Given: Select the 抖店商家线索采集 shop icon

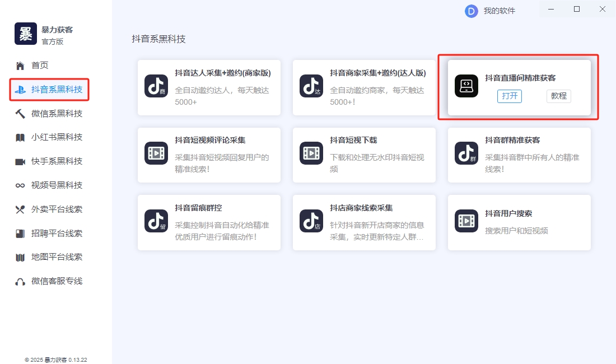Looking at the screenshot, I should pyautogui.click(x=311, y=222).
